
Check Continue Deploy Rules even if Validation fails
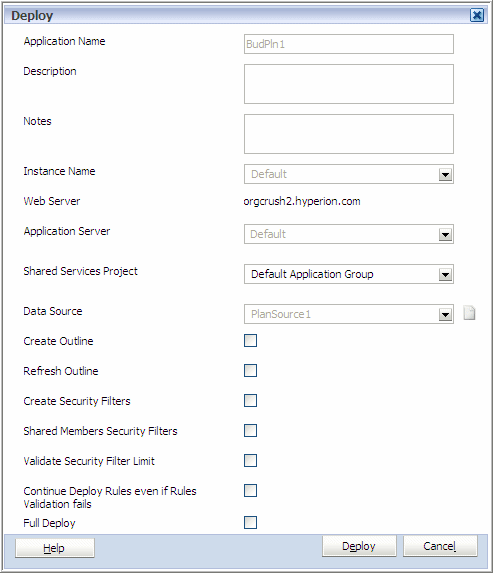pos(250,490)
